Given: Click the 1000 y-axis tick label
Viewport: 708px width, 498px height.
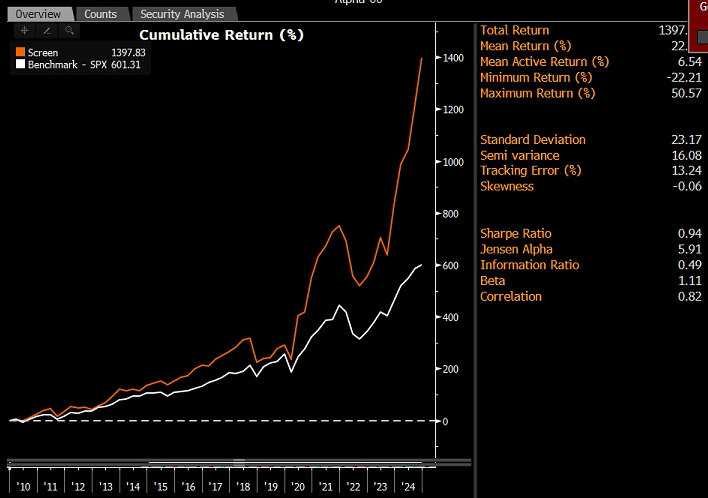Looking at the screenshot, I should click(x=453, y=162).
